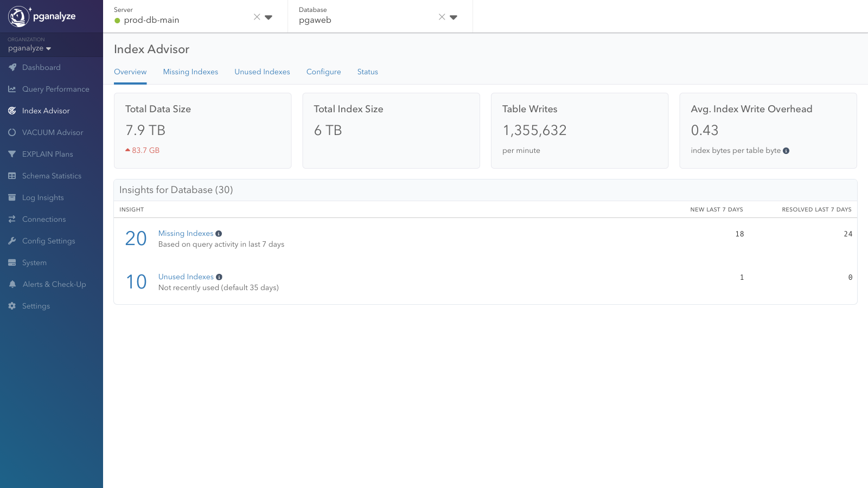
Task: Switch to the Unused Indexes tab
Action: [x=262, y=72]
